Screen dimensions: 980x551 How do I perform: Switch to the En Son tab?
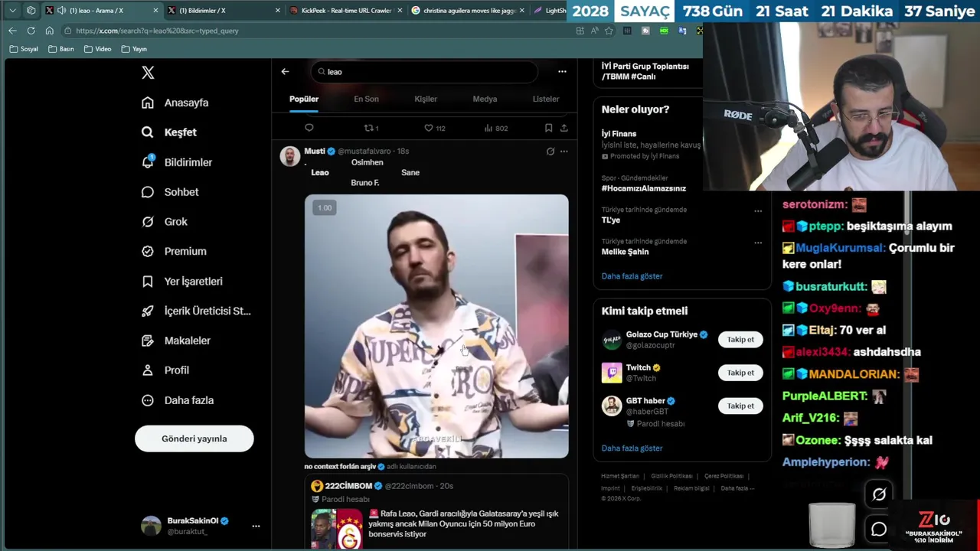click(x=366, y=99)
